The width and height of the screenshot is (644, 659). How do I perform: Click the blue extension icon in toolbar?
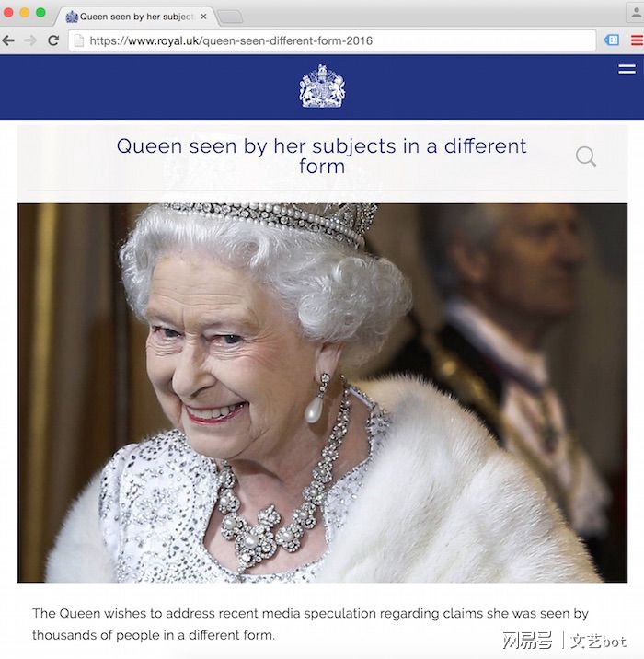point(612,40)
